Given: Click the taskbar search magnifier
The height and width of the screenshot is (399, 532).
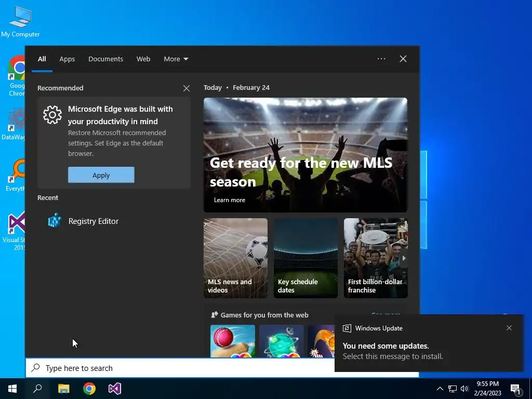Looking at the screenshot, I should 37,389.
